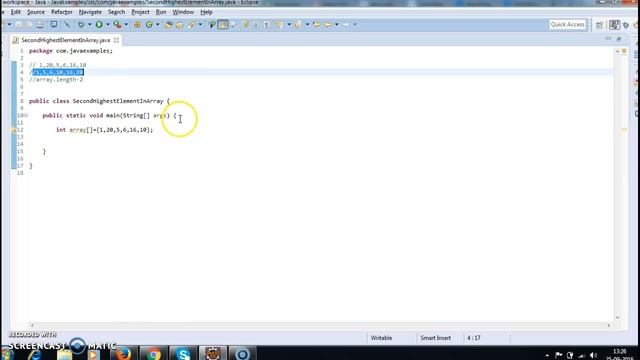The width and height of the screenshot is (640, 360).
Task: Open the Search icon dropdown arrow
Action: pyautogui.click(x=200, y=24)
